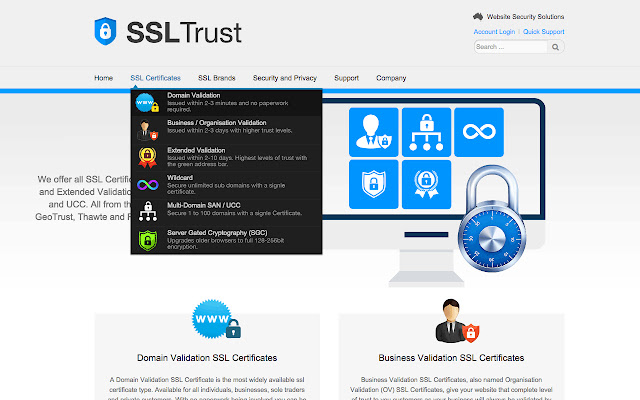Click the blue infinity tile in monitor
Screen dimensions: 640x400
(x=479, y=132)
